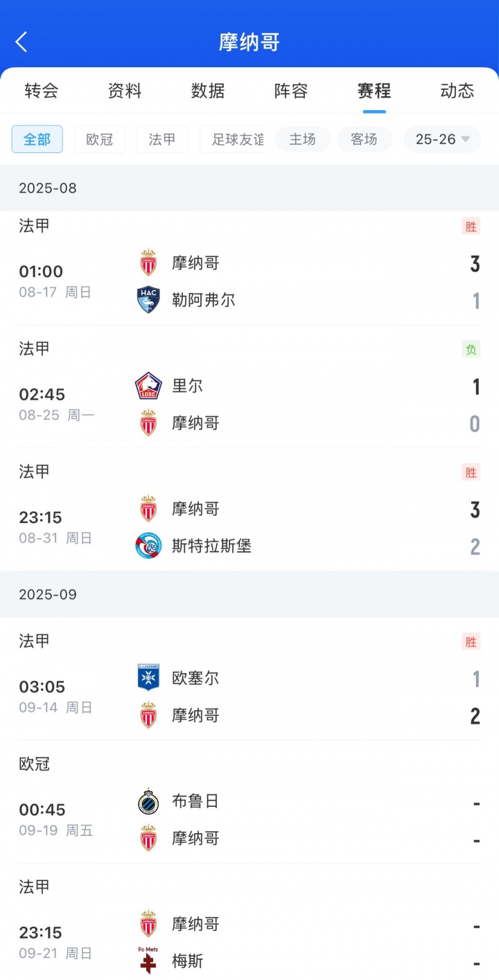
Task: Select the 足球友谊 filter button
Action: (x=236, y=139)
